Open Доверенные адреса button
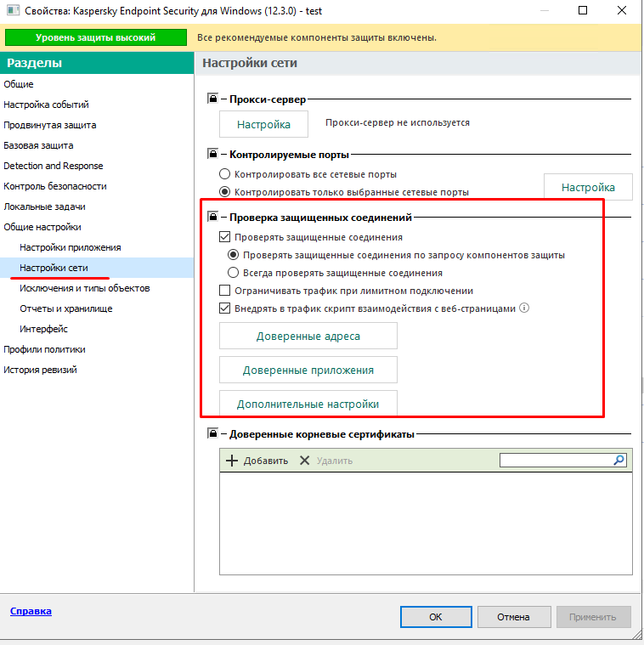The image size is (644, 645). click(x=308, y=336)
